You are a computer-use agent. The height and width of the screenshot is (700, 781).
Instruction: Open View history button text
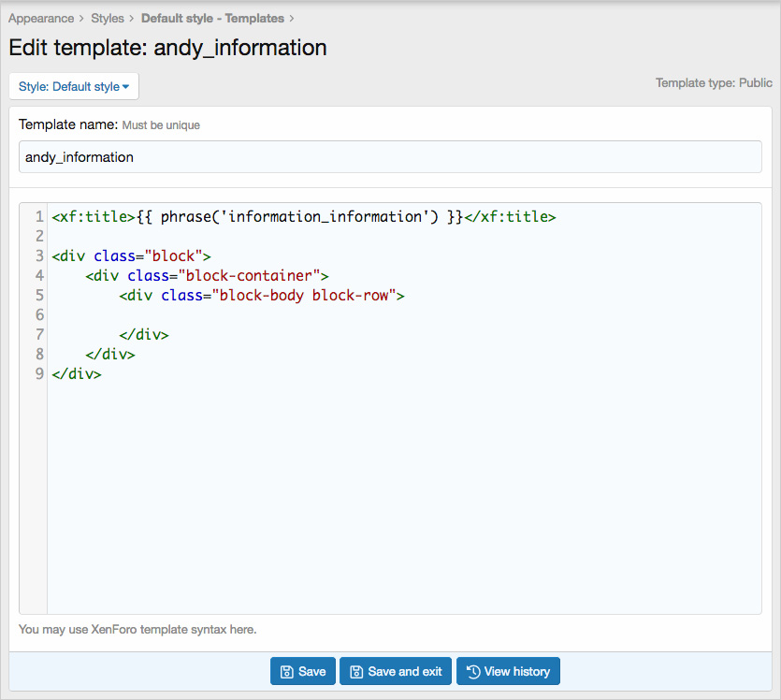(x=517, y=672)
